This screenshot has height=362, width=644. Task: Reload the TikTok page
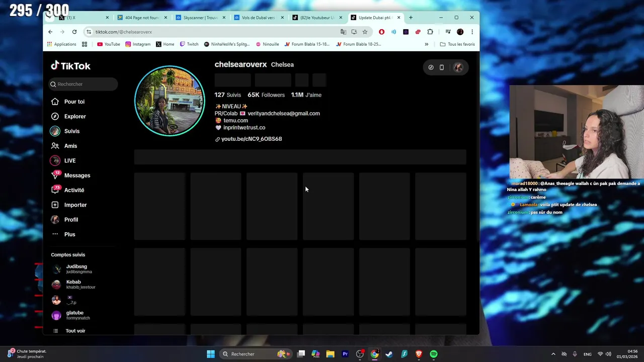pos(74,32)
